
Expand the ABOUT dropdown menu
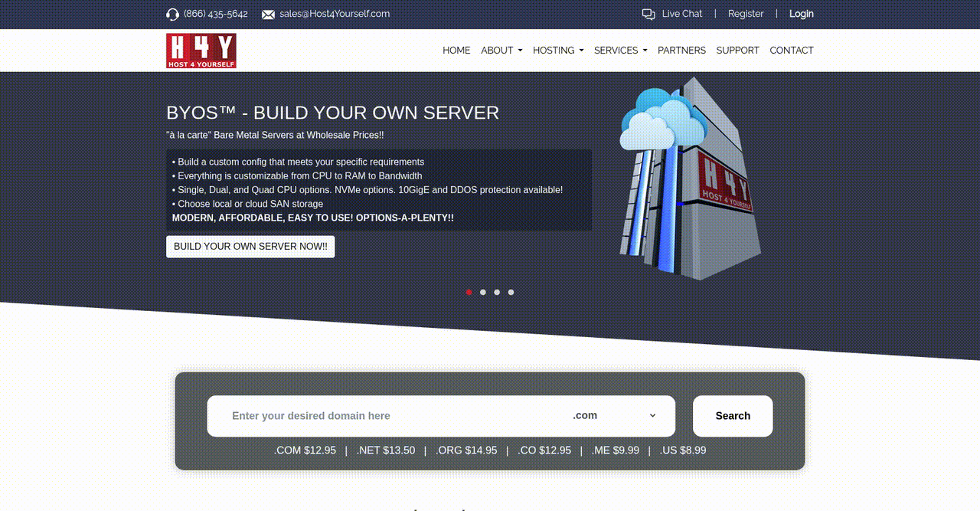coord(501,51)
